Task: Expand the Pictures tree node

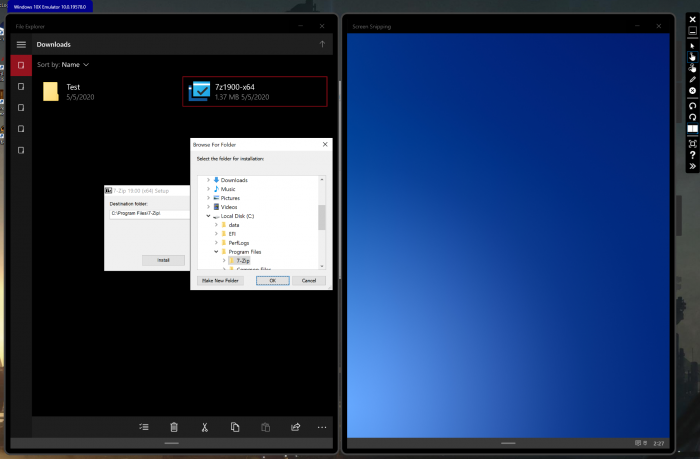Action: pyautogui.click(x=208, y=198)
